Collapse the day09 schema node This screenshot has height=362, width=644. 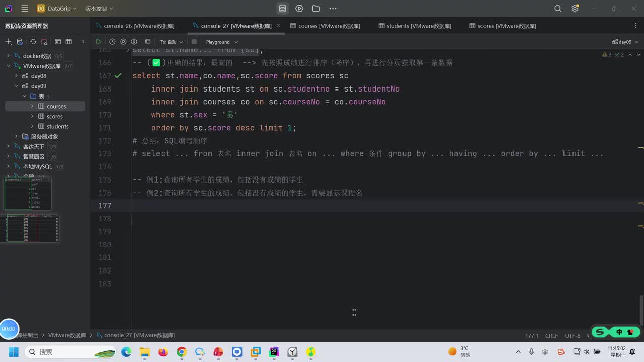(17, 86)
